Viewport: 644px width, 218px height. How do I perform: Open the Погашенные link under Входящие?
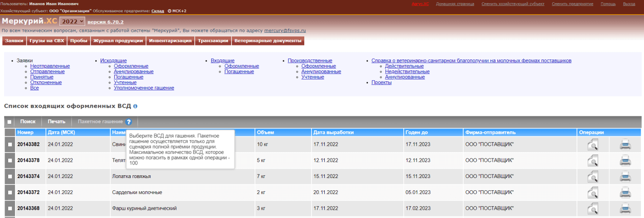239,72
